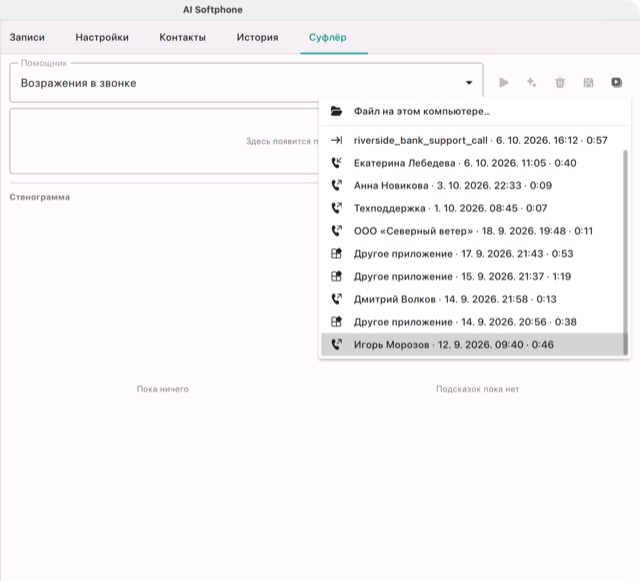Screen dimensions: 640x581
Task: Click app icon for Другое приложение 15. 9. 2026
Action: 336,276
